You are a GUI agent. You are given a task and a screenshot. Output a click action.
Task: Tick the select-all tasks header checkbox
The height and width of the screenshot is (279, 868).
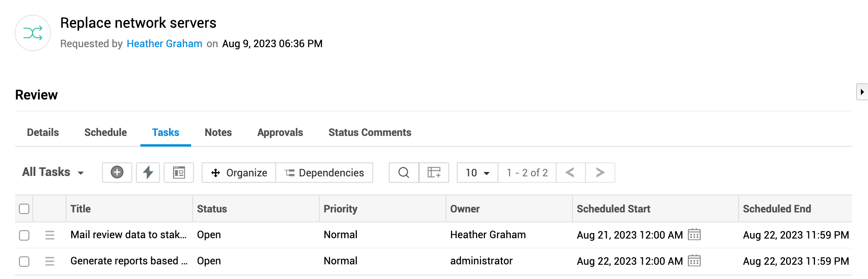pyautogui.click(x=24, y=209)
